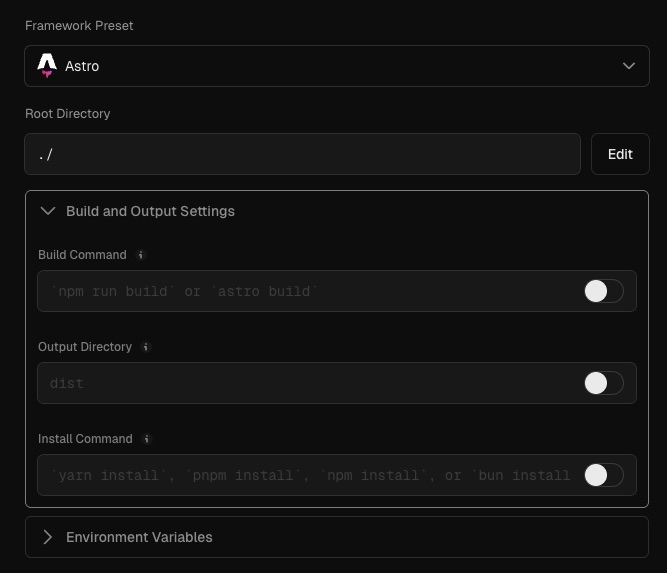
Task: Click the Root Directory field showing ./
Action: 302,154
